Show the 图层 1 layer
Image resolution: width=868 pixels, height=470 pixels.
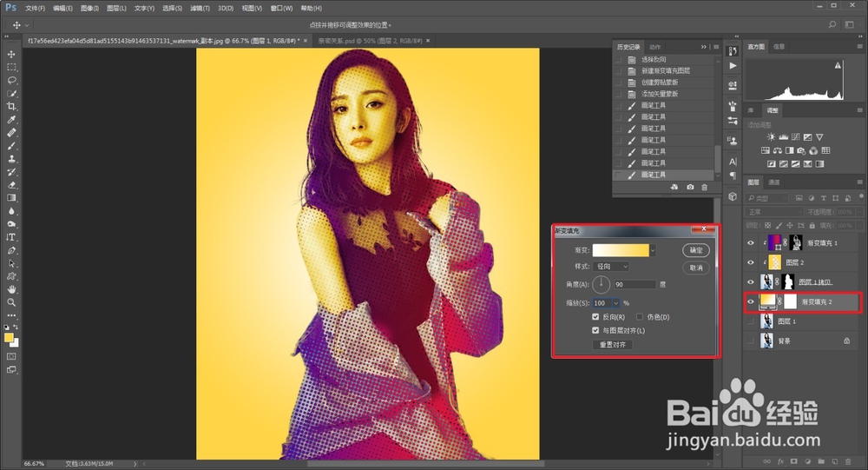[x=751, y=321]
